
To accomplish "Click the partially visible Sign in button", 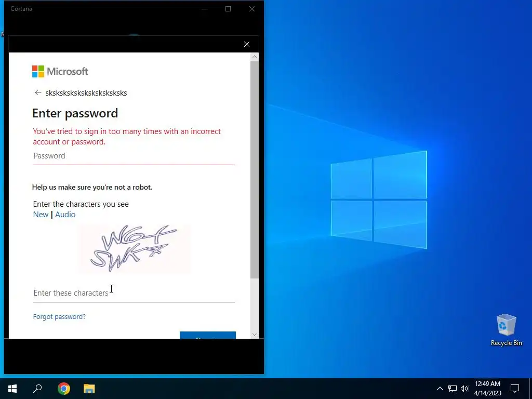I will pos(208,335).
